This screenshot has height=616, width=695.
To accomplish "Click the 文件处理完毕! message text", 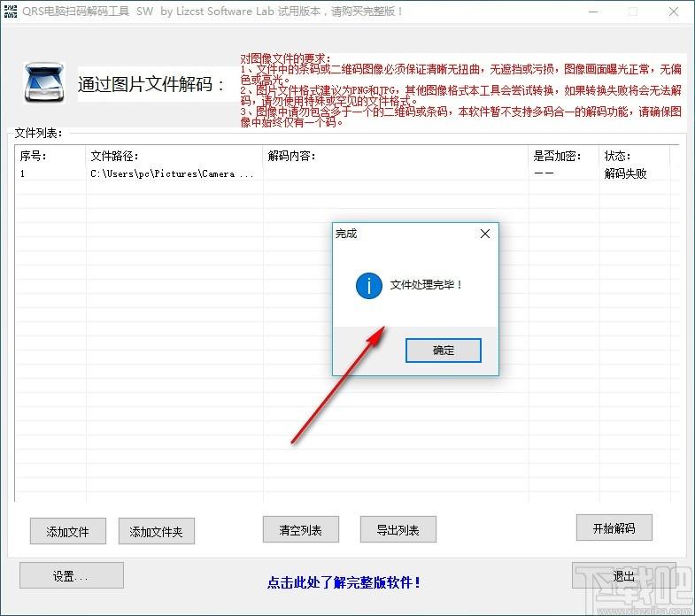I will coord(427,285).
